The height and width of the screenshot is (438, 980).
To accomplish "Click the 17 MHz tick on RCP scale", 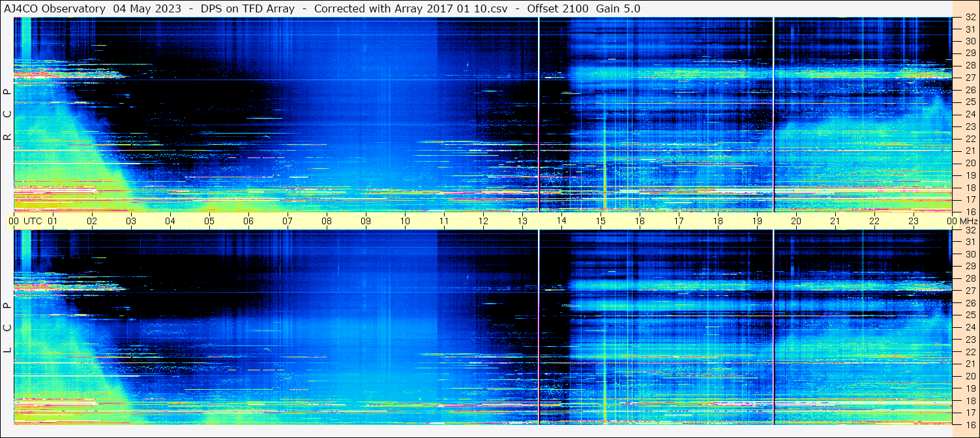I will [x=970, y=199].
